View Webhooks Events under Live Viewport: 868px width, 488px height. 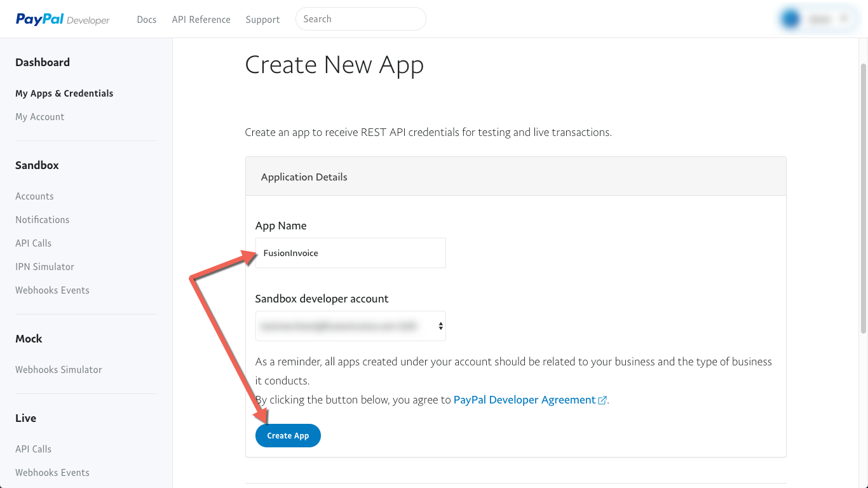[52, 472]
